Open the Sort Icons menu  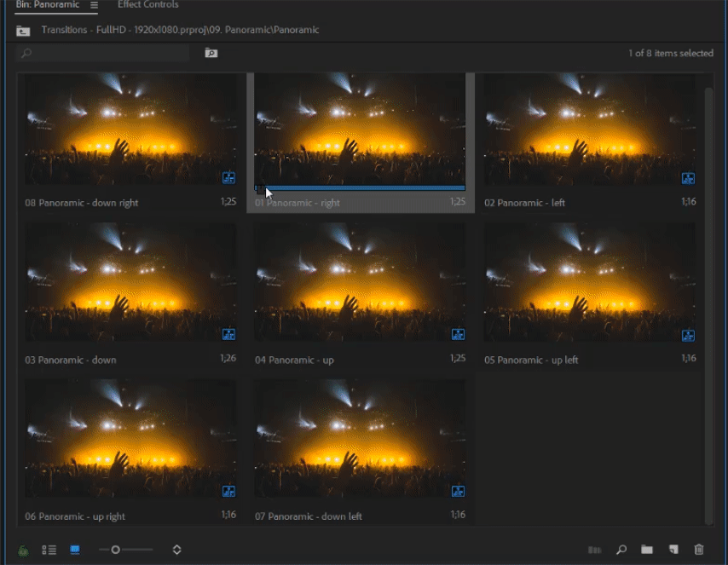pos(177,550)
